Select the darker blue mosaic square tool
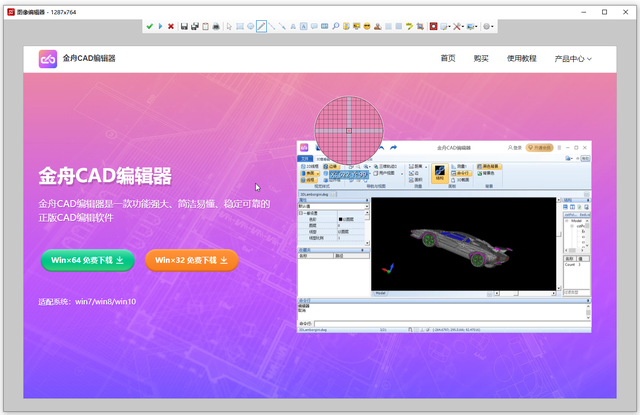 pyautogui.click(x=399, y=27)
